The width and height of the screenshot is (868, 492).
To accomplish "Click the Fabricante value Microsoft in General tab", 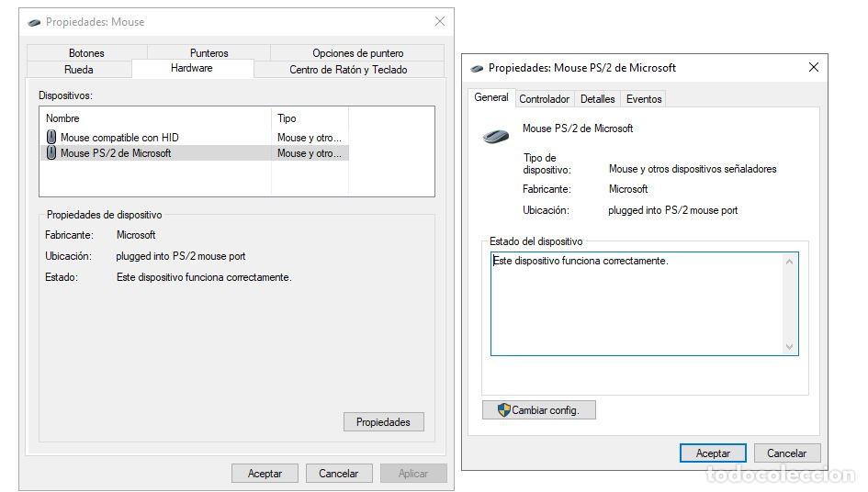I will (x=628, y=189).
